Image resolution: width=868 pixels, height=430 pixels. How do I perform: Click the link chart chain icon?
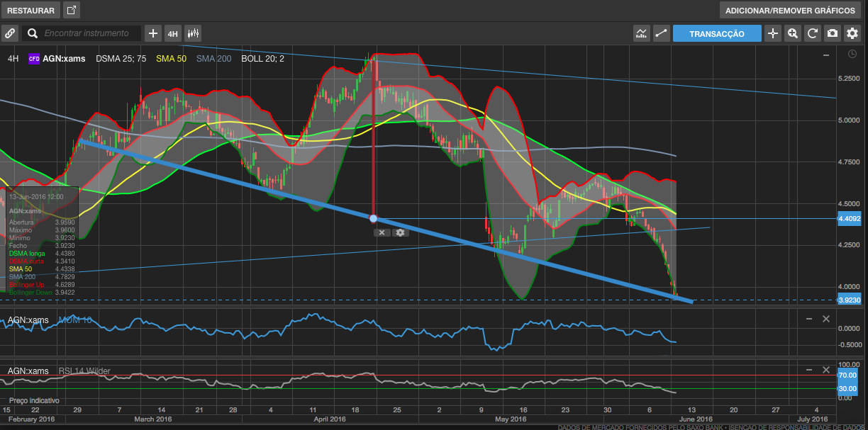tap(10, 33)
